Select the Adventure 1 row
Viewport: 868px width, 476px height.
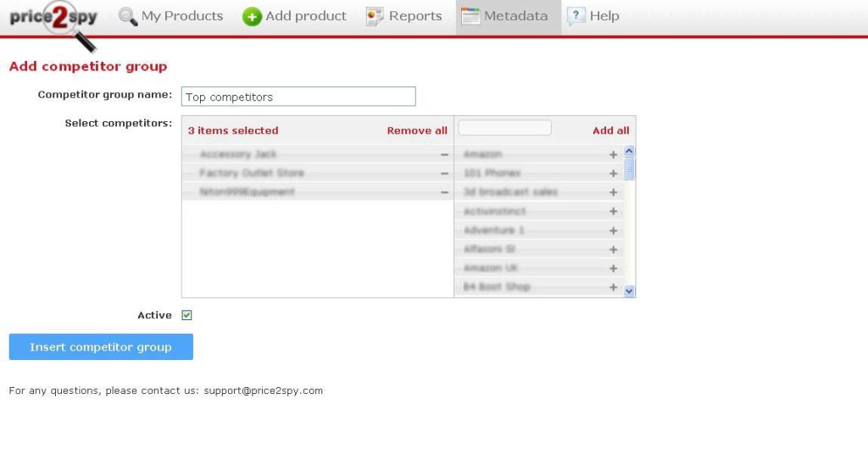pos(538,230)
